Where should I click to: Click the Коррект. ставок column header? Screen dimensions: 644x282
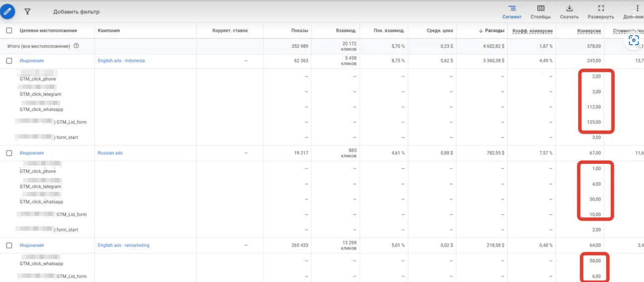[230, 31]
